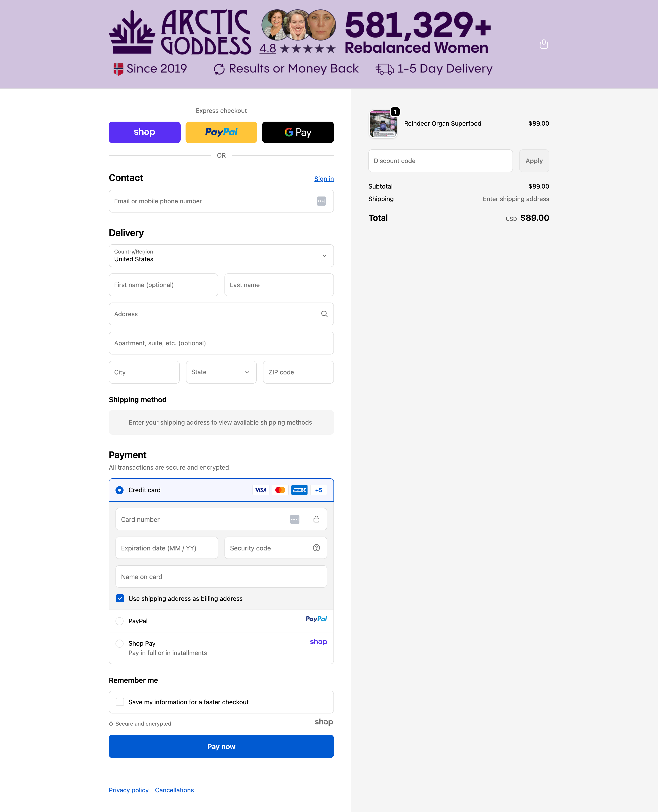Click the Apply discount button

[x=534, y=161]
